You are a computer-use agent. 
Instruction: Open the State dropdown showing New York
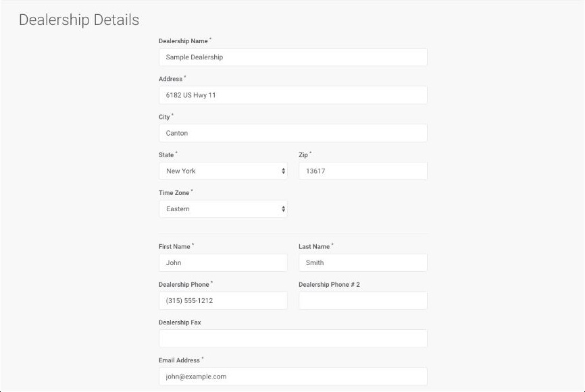(223, 171)
